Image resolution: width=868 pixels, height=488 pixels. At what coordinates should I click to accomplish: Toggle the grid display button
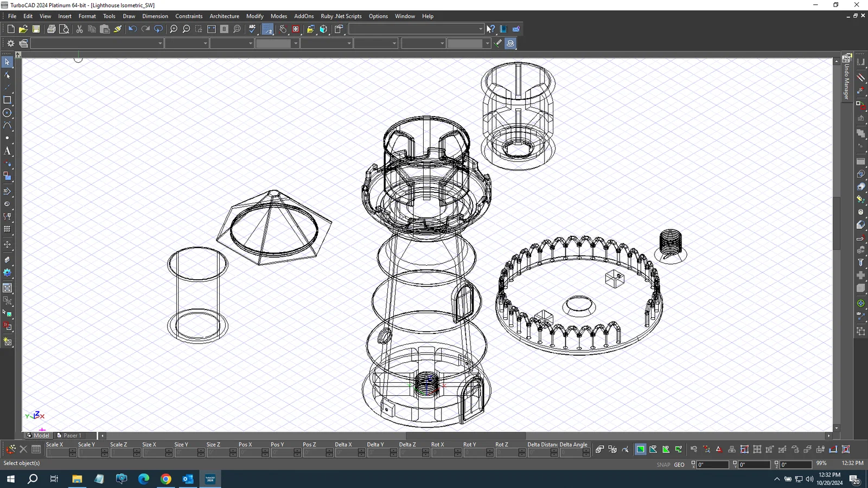[267, 29]
